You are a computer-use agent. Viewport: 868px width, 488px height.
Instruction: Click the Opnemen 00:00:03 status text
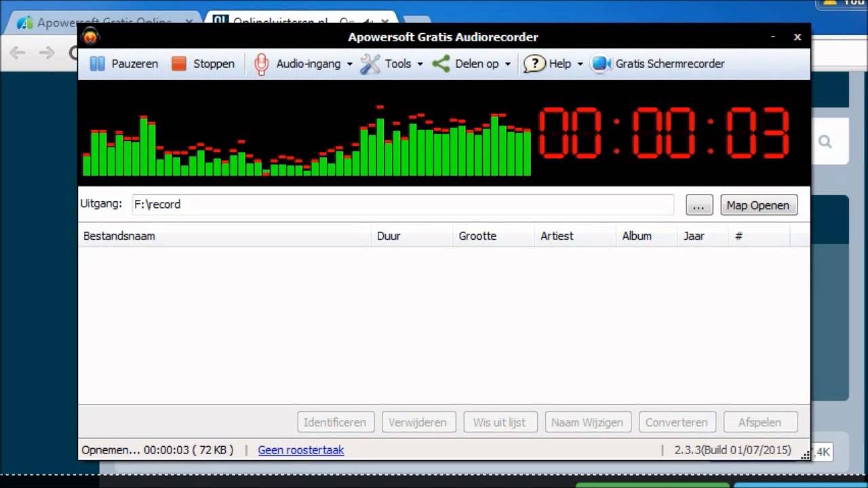coord(157,450)
